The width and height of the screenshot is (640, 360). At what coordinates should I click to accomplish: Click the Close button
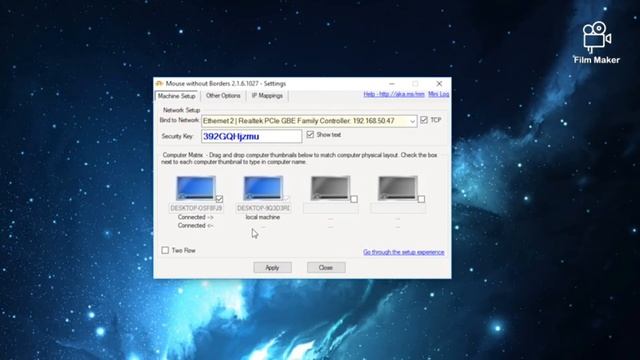click(x=326, y=268)
